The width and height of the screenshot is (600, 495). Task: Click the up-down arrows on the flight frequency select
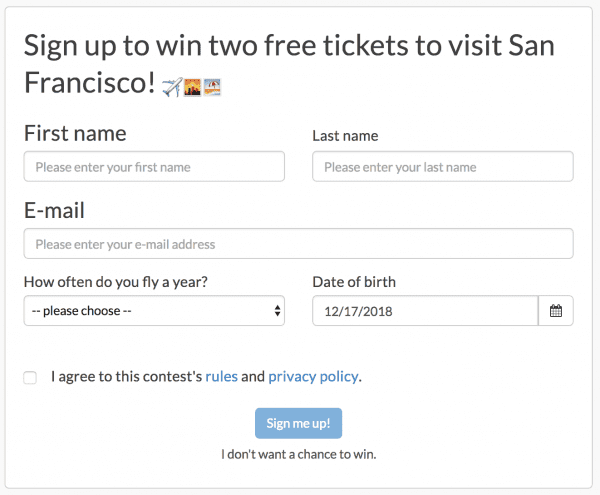pyautogui.click(x=277, y=311)
